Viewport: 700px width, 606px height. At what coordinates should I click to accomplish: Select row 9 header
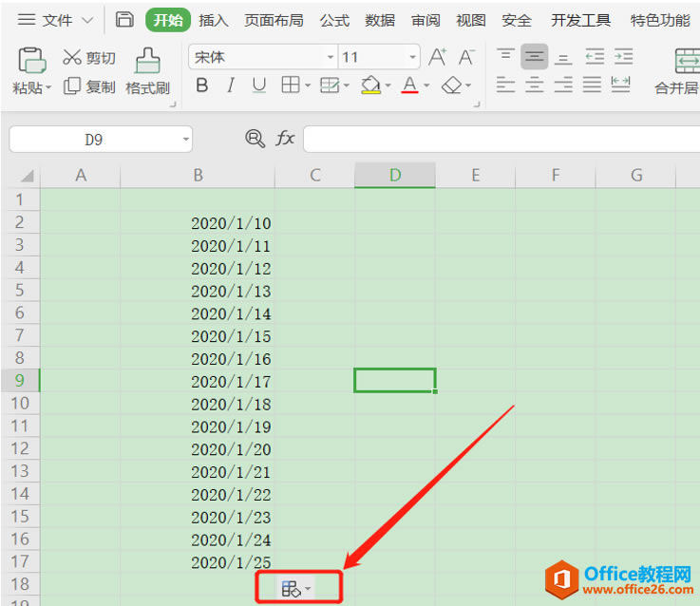(20, 381)
